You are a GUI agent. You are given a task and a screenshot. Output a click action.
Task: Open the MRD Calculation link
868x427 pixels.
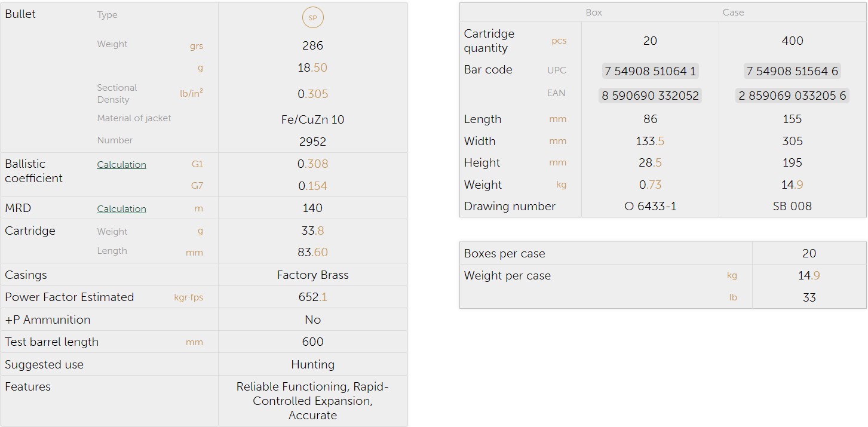[121, 209]
